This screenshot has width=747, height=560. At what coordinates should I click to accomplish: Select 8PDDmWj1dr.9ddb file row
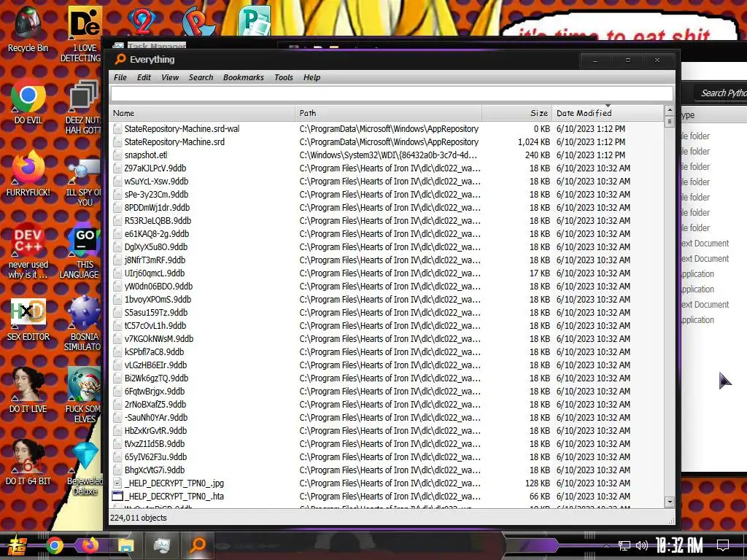point(387,207)
